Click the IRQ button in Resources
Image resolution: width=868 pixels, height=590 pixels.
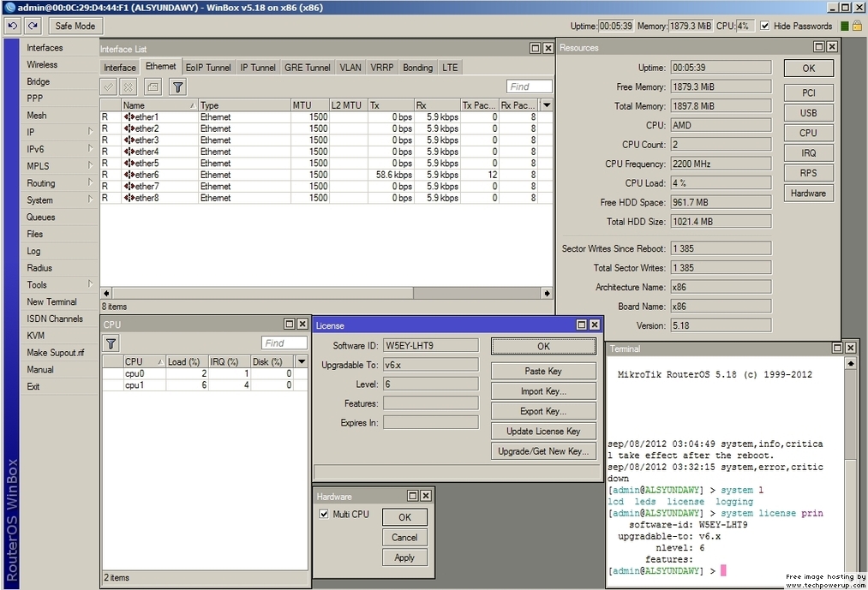click(808, 153)
